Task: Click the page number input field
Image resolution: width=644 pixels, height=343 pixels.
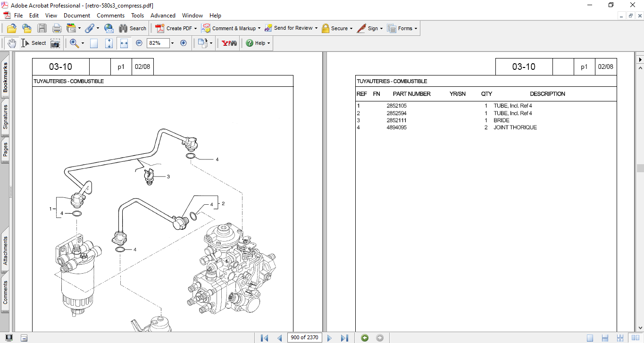Action: click(x=304, y=337)
